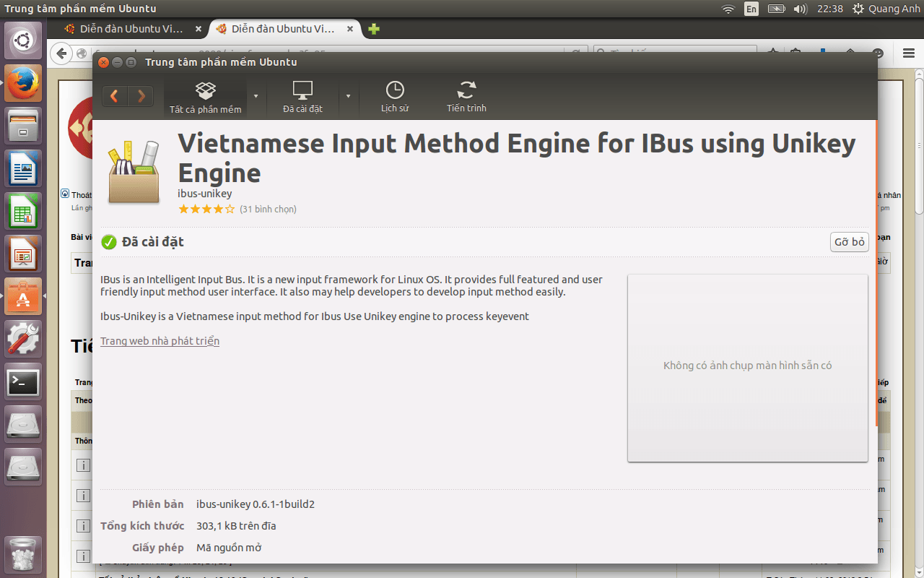
Task: Open LibreOffice Writer from the launcher
Action: [23, 169]
